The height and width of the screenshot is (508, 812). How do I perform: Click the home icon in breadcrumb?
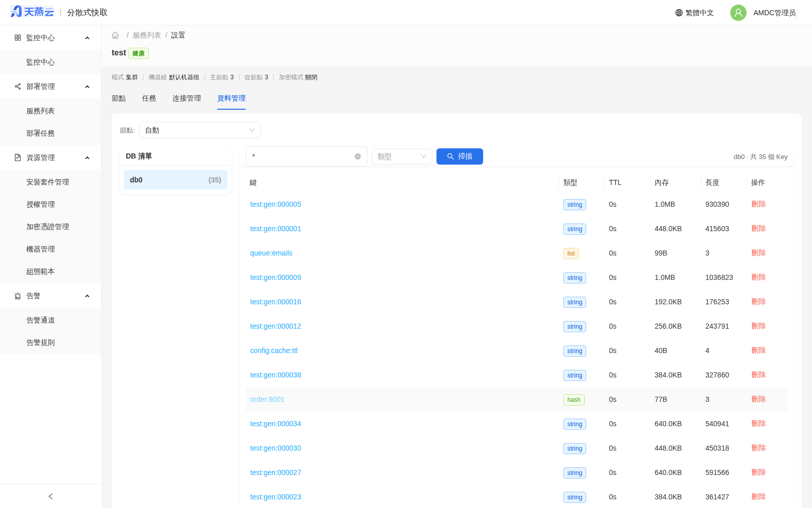tap(115, 35)
